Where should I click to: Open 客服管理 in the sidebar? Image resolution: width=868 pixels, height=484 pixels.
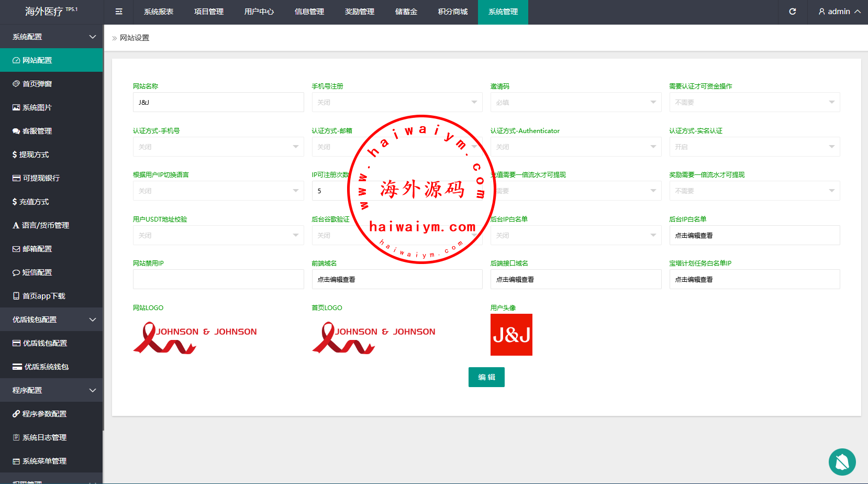51,131
